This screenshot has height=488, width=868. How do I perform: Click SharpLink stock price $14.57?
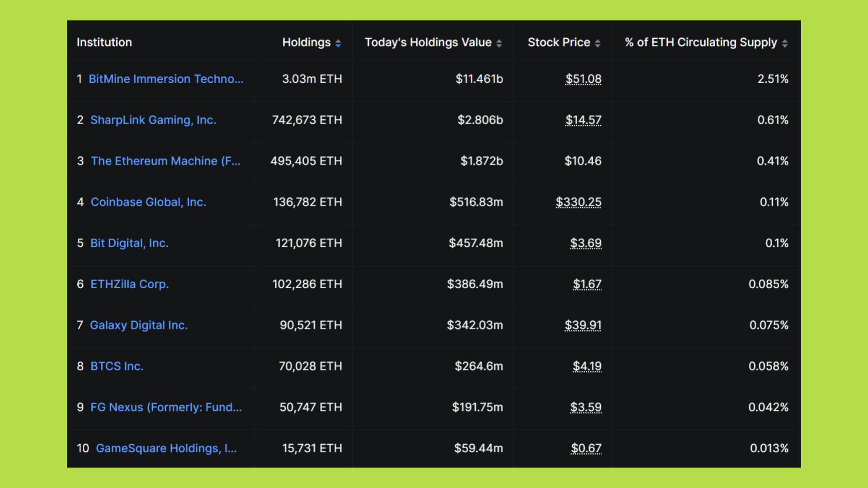click(x=583, y=120)
